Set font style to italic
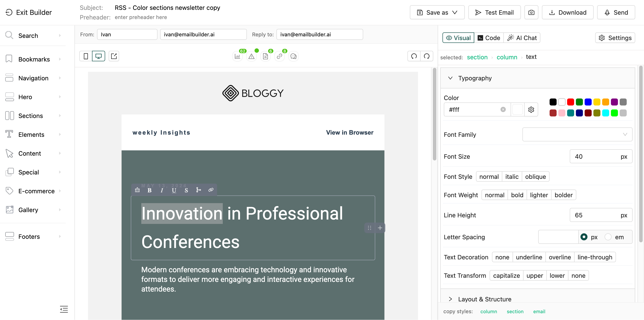The height and width of the screenshot is (320, 644). pyautogui.click(x=512, y=177)
